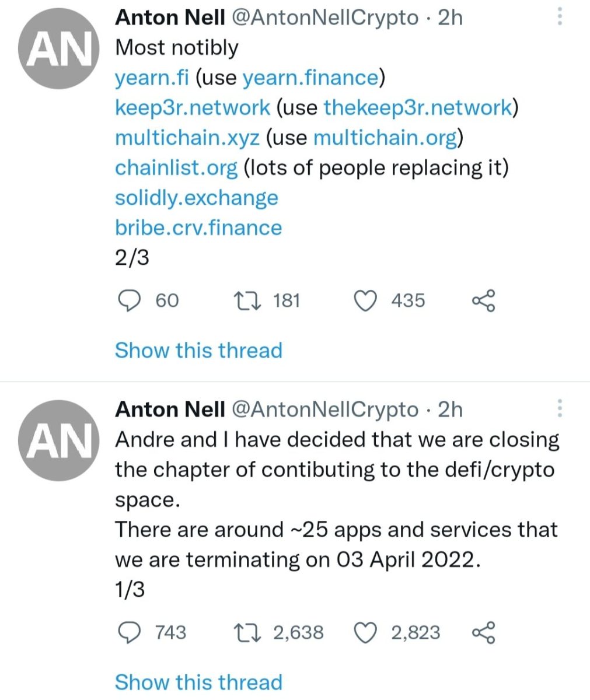This screenshot has height=700, width=590.
Task: Click the reply icon on the 2/3 tweet
Action: click(x=129, y=301)
